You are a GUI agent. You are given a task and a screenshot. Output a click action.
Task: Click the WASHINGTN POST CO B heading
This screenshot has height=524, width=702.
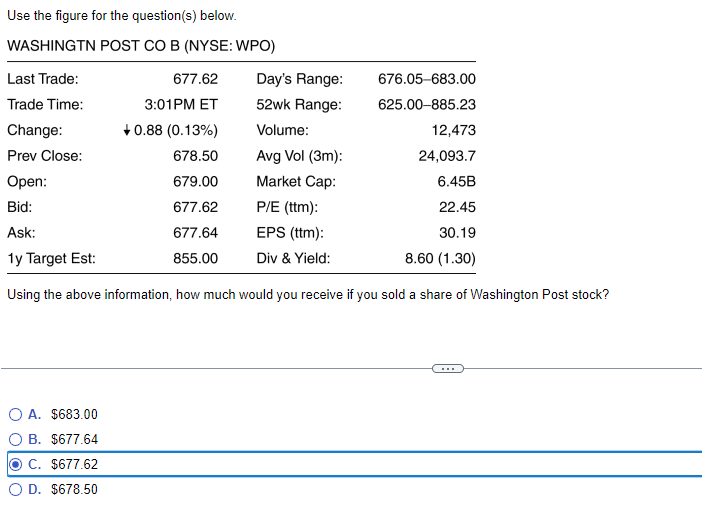click(141, 46)
